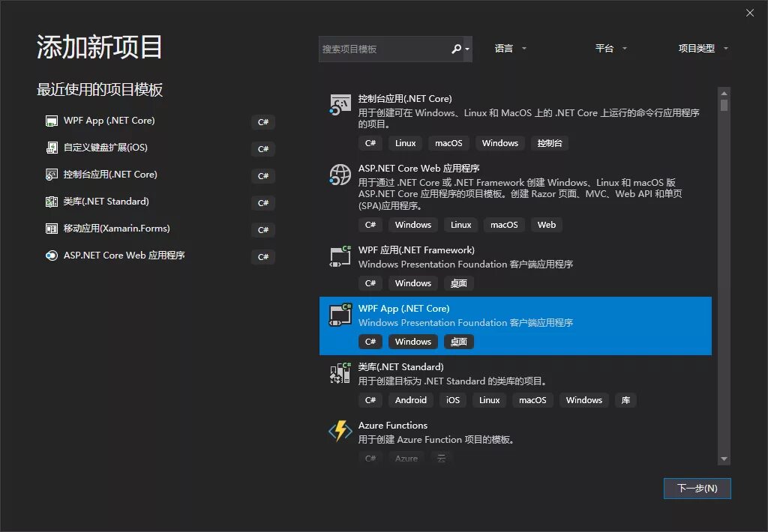Choose 类库(.NET Standard) title in template list
Image resolution: width=768 pixels, height=532 pixels.
click(400, 366)
